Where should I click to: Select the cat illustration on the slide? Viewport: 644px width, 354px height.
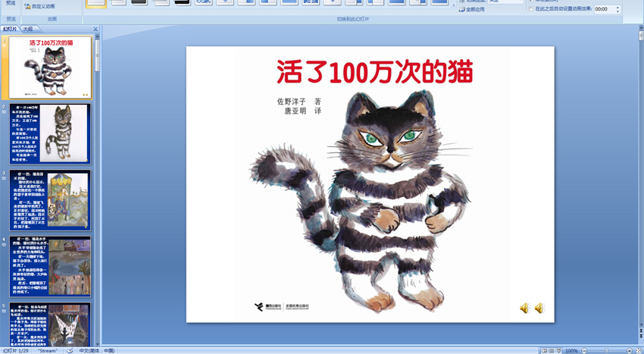pyautogui.click(x=361, y=202)
